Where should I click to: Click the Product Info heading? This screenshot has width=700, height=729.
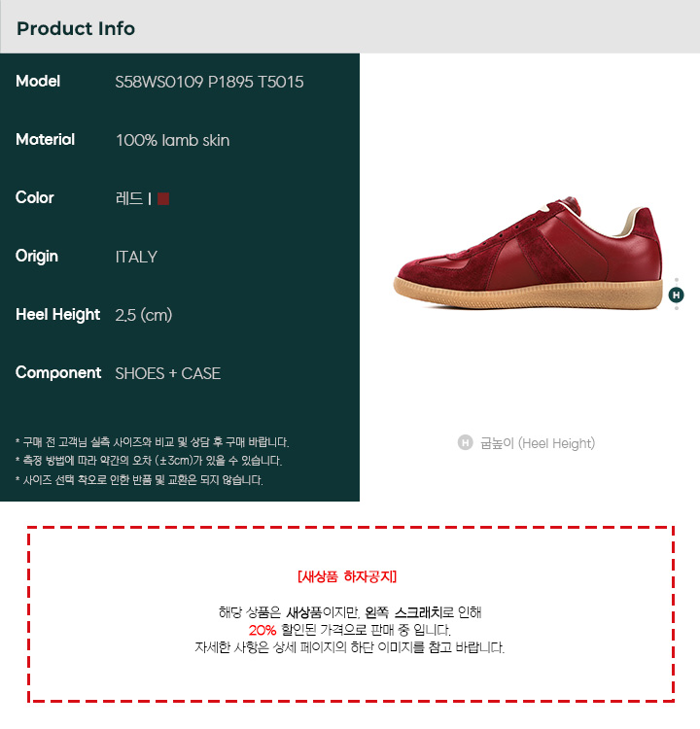76,28
